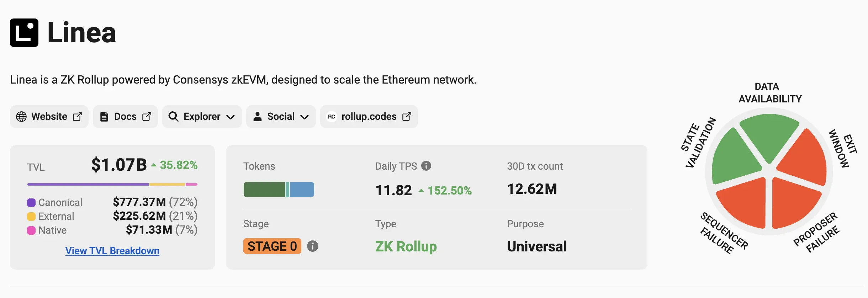Click the blue segment of Tokens bar

(302, 190)
